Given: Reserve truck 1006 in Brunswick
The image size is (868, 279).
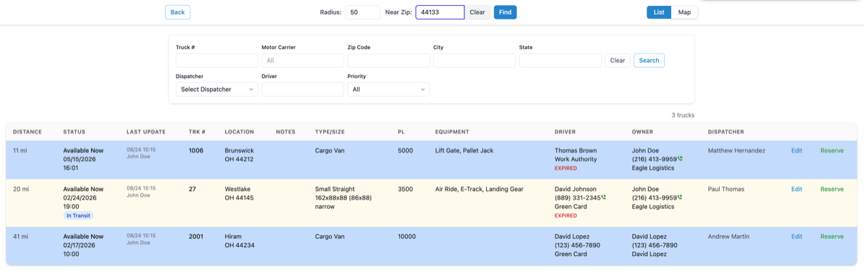Looking at the screenshot, I should coord(832,151).
